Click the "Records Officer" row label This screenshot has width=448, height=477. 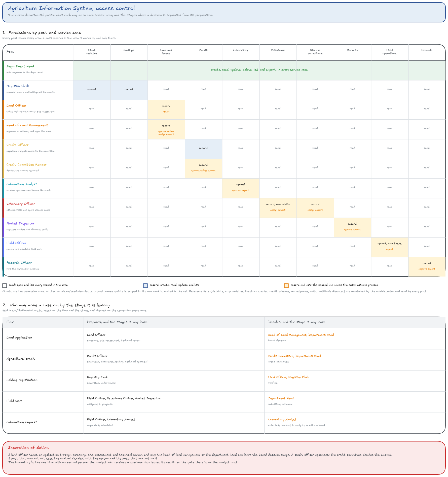(x=19, y=263)
